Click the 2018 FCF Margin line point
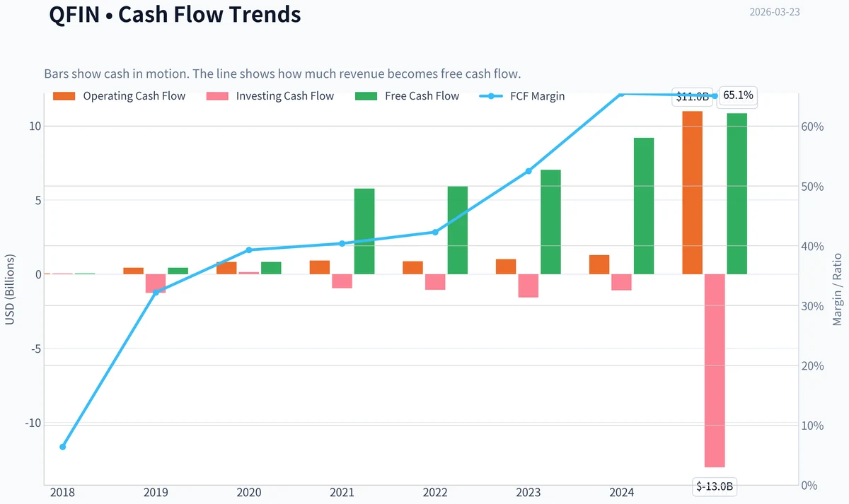Image resolution: width=849 pixels, height=504 pixels. 63,447
